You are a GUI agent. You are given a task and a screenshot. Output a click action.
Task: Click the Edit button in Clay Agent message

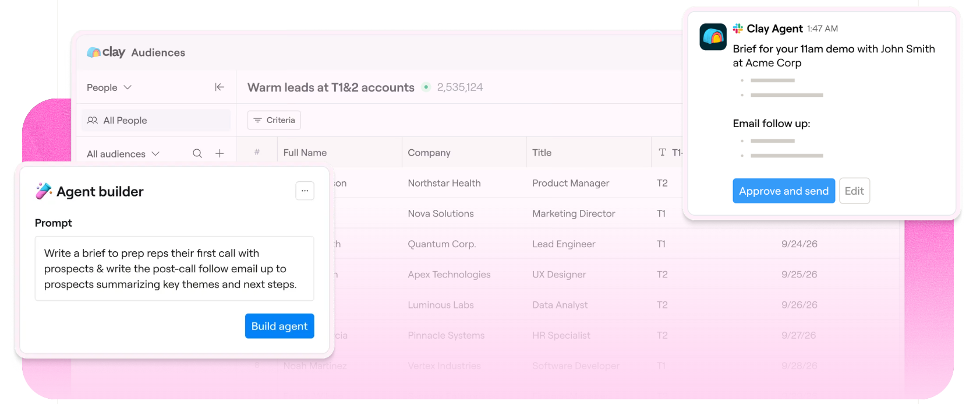(x=854, y=191)
